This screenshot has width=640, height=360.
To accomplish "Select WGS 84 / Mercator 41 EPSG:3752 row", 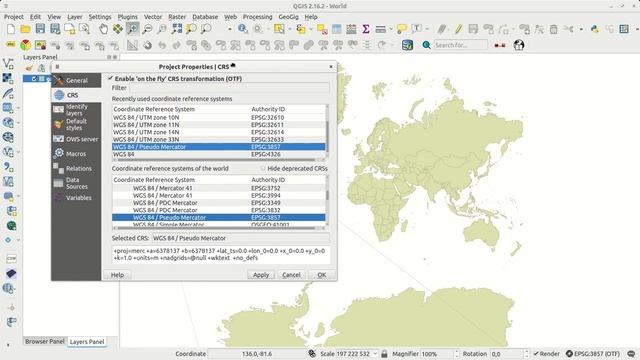I will click(x=219, y=188).
